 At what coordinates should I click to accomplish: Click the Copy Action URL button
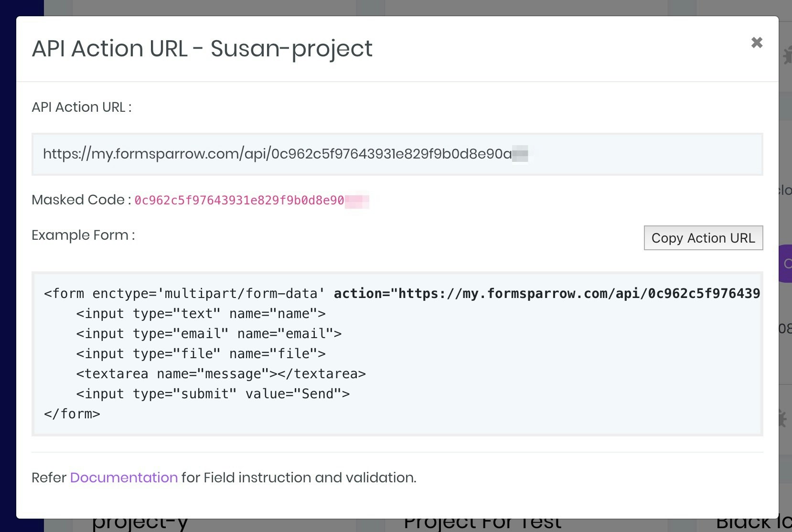[703, 238]
